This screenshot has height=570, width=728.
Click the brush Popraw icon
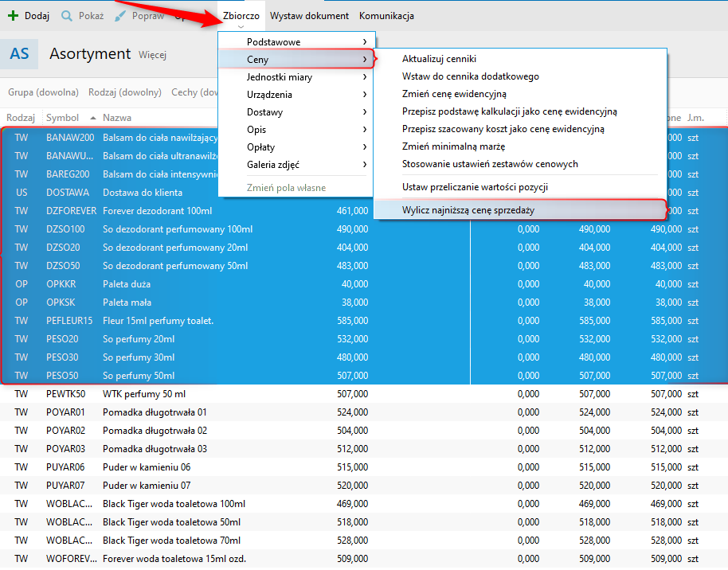(120, 16)
